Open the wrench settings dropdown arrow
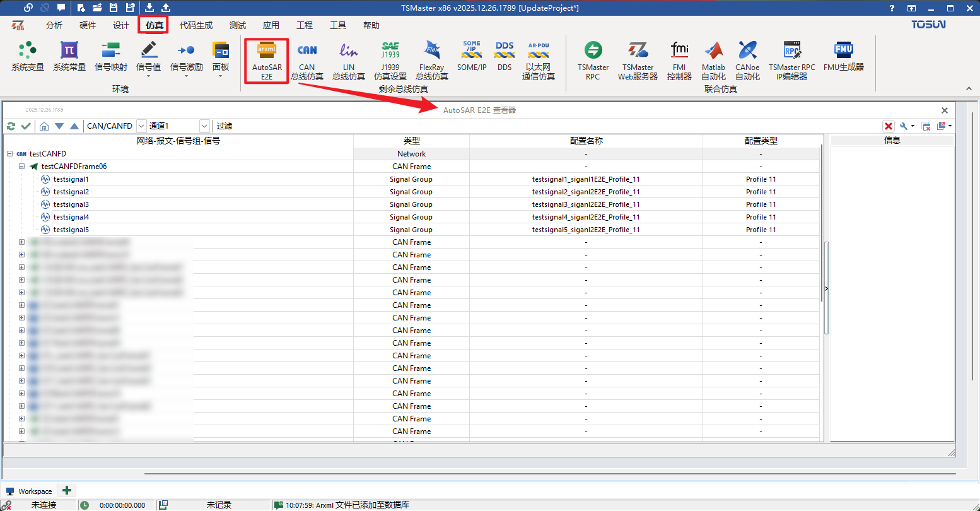980x511 pixels. click(x=913, y=126)
